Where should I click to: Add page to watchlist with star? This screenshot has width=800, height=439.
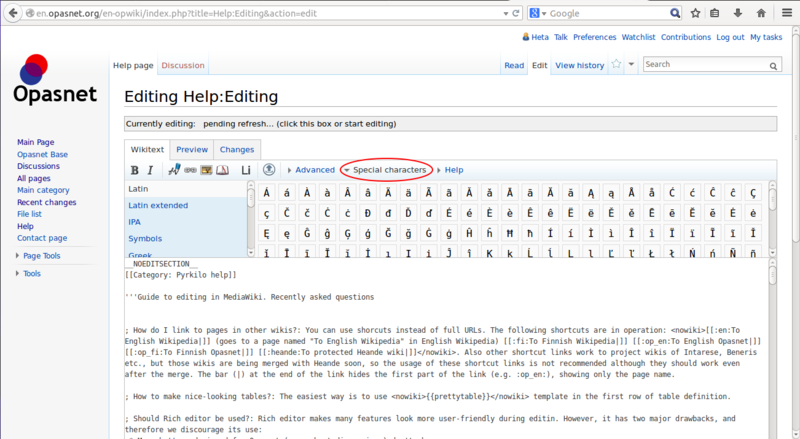(x=617, y=65)
